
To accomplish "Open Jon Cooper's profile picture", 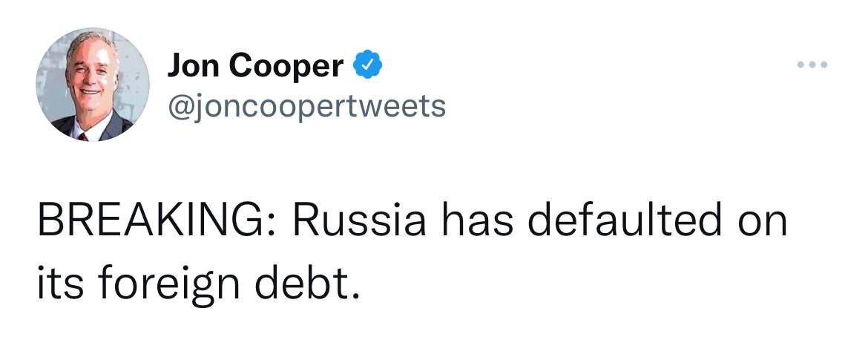I will click(92, 84).
